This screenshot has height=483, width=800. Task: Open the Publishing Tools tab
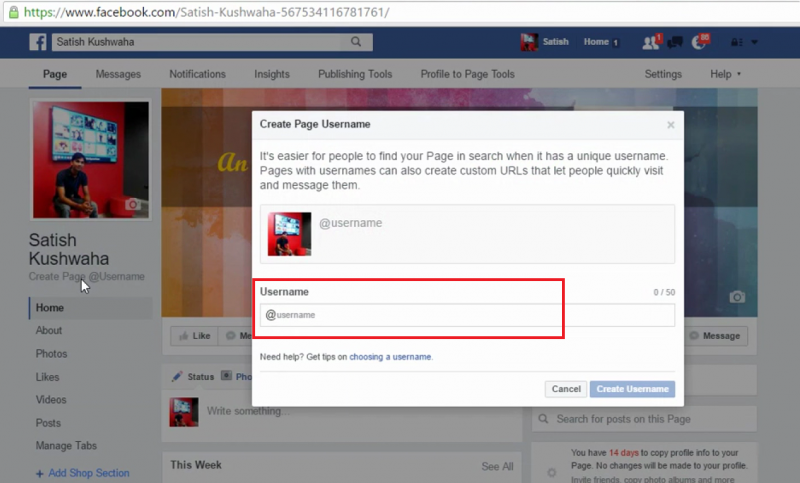[355, 74]
